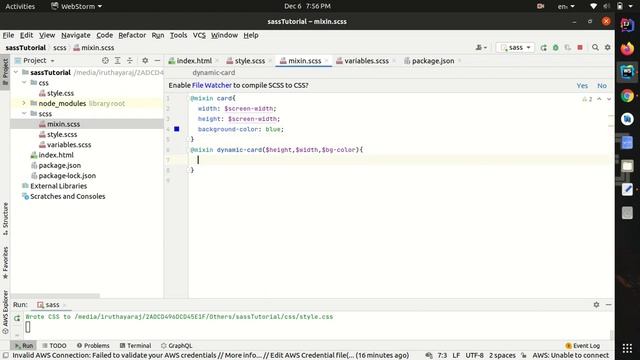Image resolution: width=640 pixels, height=360 pixels.
Task: Open Firefox from the Ubuntu dock
Action: coord(627,49)
